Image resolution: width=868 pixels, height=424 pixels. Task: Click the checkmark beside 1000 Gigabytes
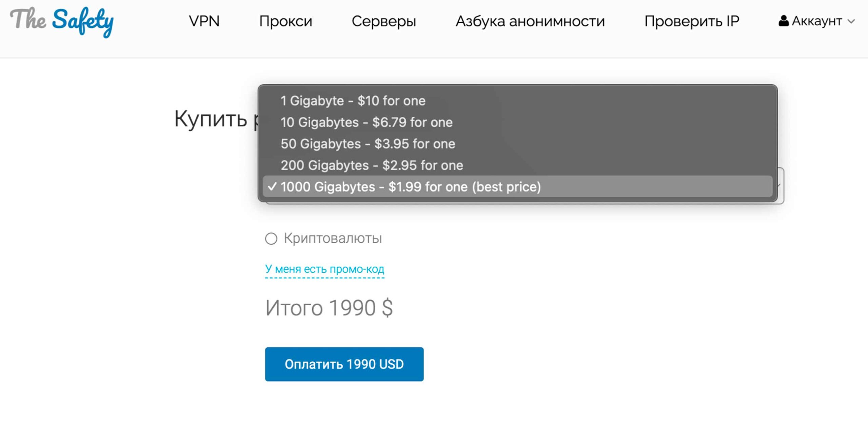272,187
